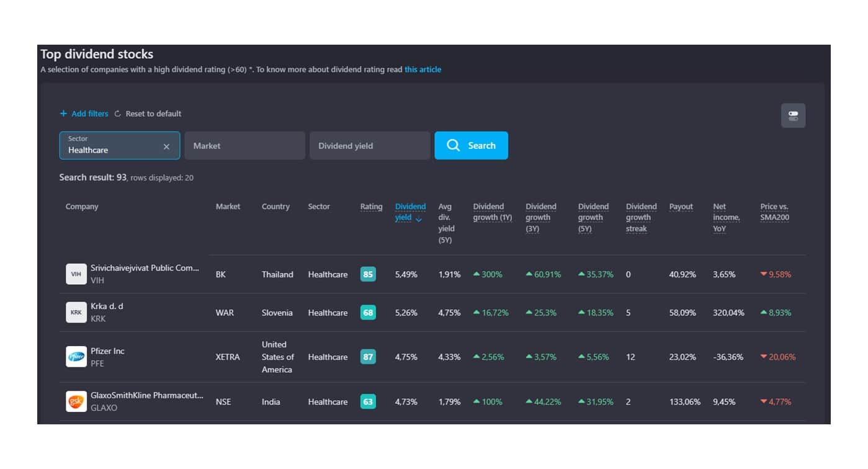Open the Market filter dropdown
This screenshot has height=469, width=868.
pyautogui.click(x=244, y=146)
